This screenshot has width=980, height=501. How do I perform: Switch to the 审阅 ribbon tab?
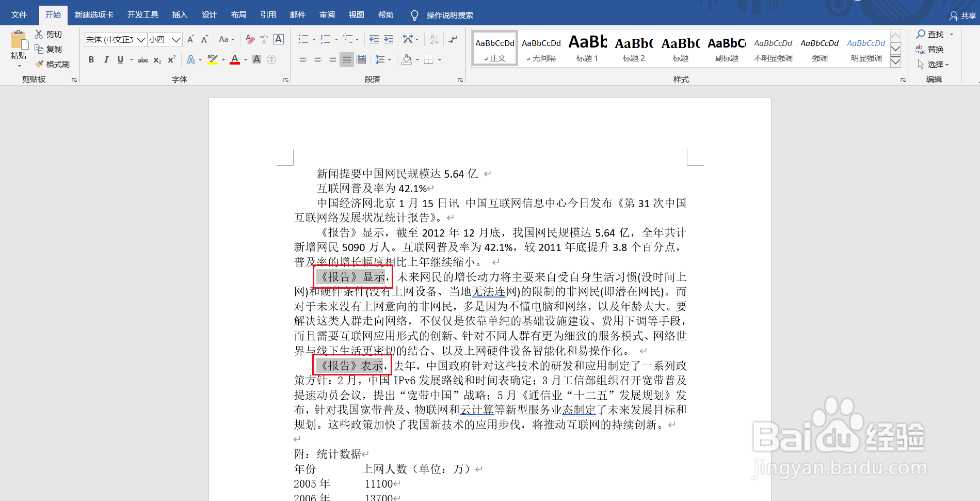pyautogui.click(x=327, y=14)
